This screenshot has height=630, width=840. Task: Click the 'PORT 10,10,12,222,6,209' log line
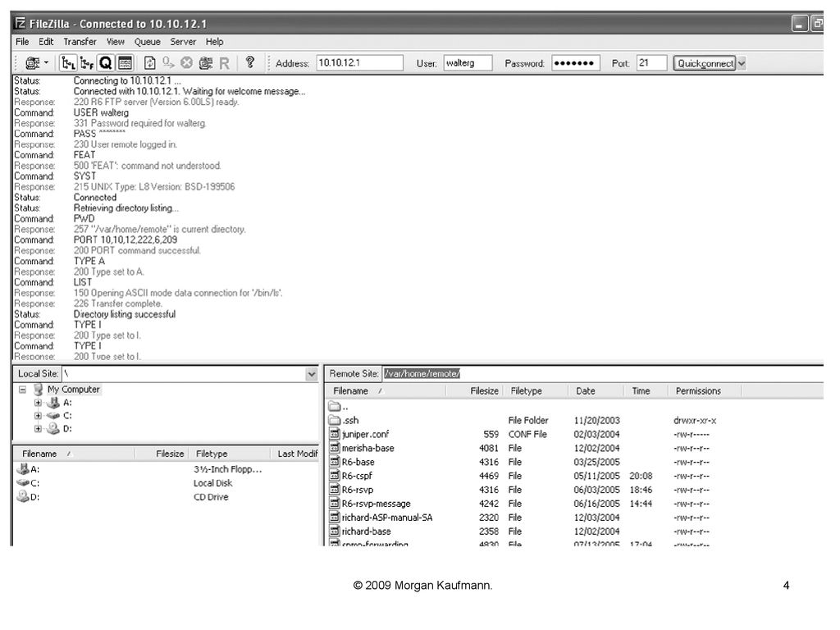pyautogui.click(x=126, y=240)
